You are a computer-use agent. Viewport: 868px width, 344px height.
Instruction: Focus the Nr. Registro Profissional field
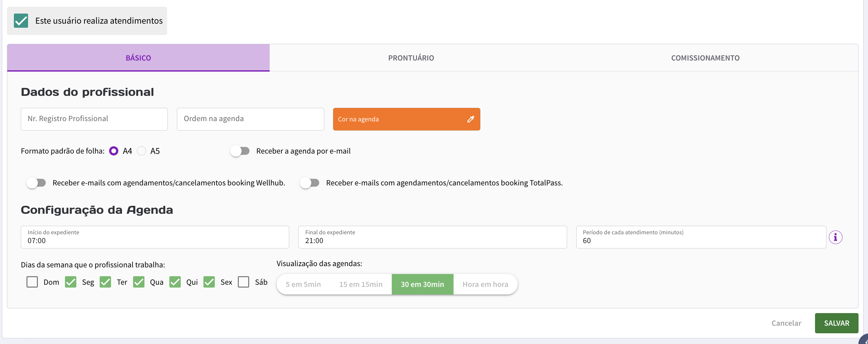tap(94, 119)
